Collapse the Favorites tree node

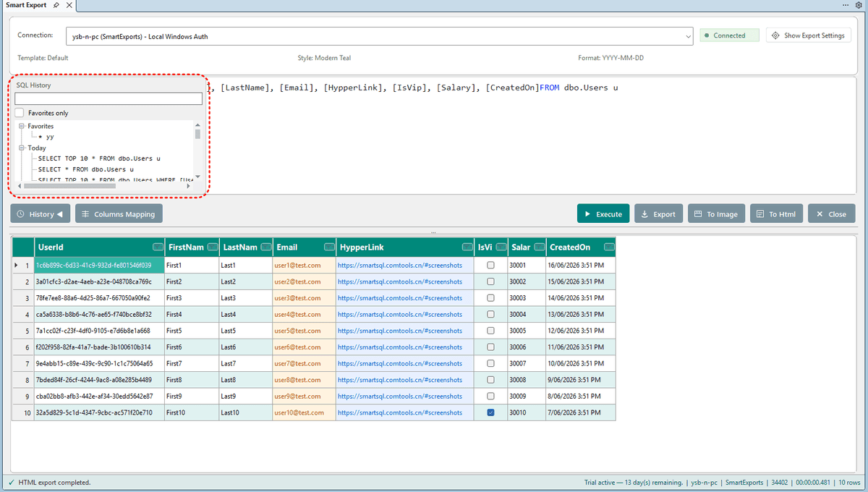[x=22, y=126]
